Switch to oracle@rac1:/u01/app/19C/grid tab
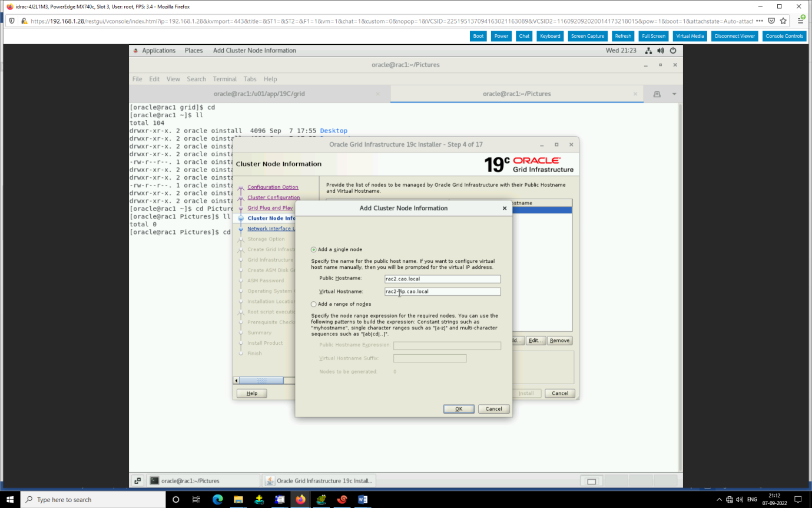Screen dimensions: 812x508 pyautogui.click(x=260, y=94)
